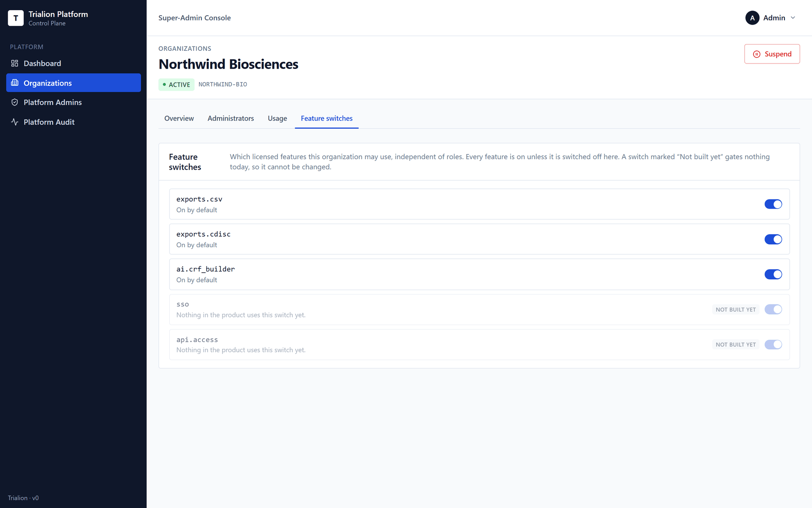Select the Feature switches tab

coord(326,119)
